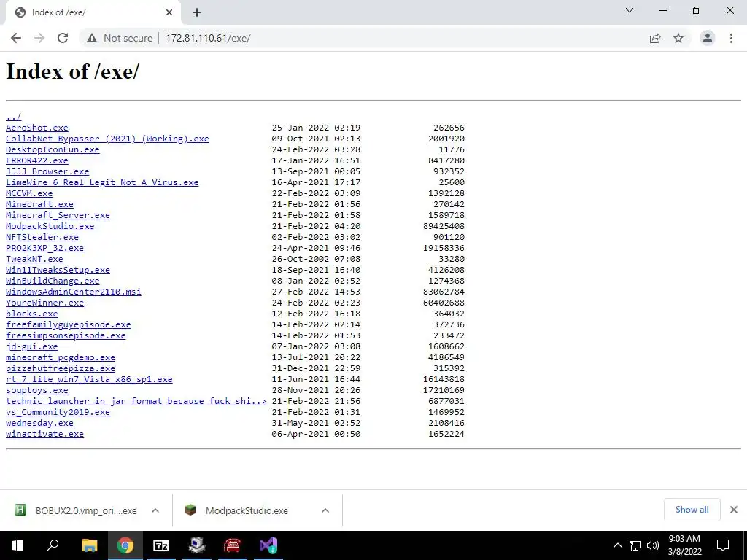
Task: Select the Index of /exe/ tab
Action: 93,12
